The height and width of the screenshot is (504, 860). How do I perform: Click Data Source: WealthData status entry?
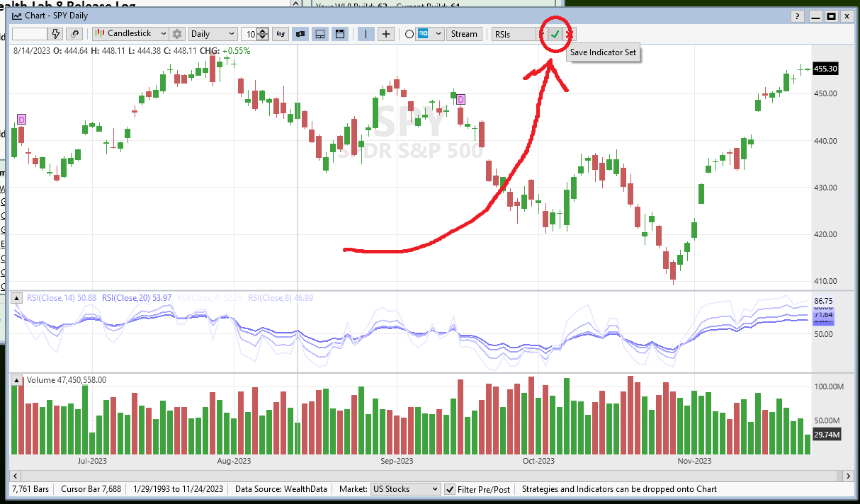(x=281, y=489)
